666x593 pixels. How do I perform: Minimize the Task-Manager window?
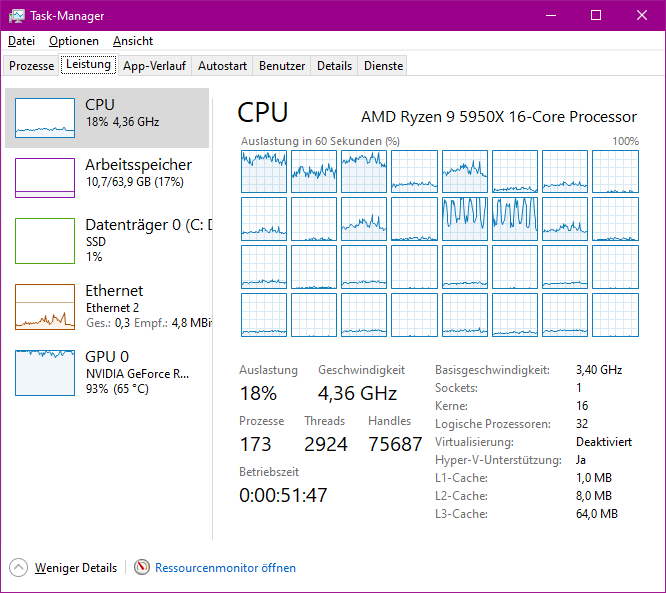point(551,16)
